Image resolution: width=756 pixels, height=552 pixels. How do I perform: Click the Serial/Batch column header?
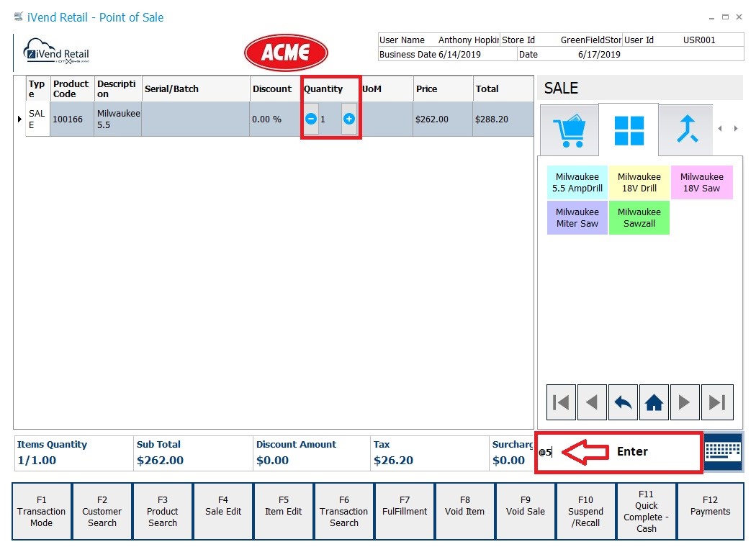point(195,89)
